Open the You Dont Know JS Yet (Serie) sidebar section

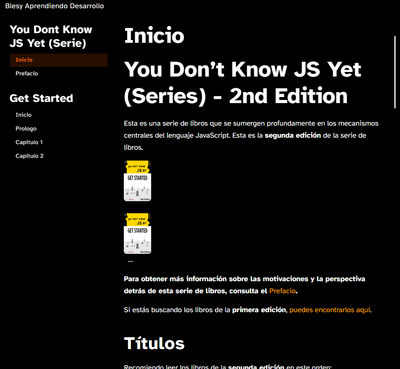[x=51, y=36]
